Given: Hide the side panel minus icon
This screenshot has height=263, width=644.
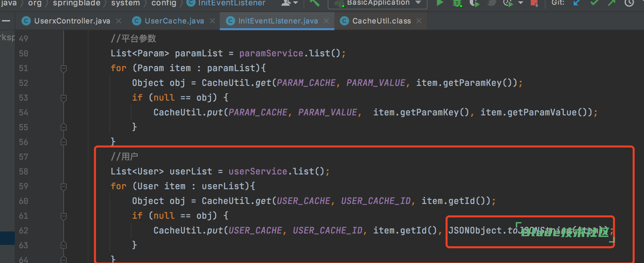Looking at the screenshot, I should click(x=6, y=21).
